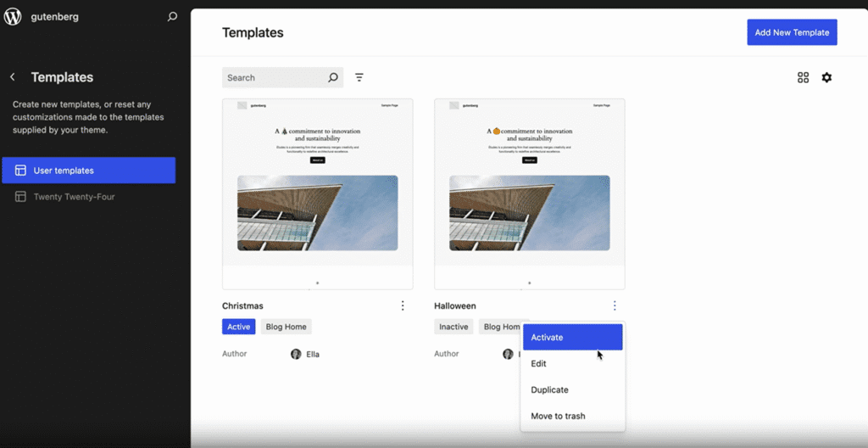Click the Twenty Twenty-Four layout icon

pos(20,196)
